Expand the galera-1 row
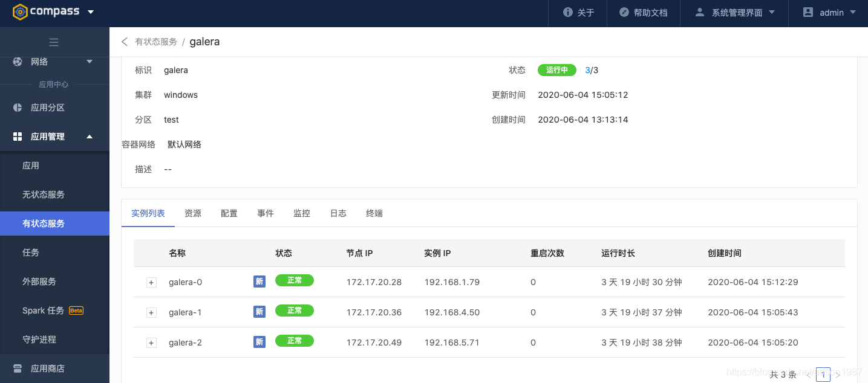This screenshot has height=383, width=868. point(151,312)
